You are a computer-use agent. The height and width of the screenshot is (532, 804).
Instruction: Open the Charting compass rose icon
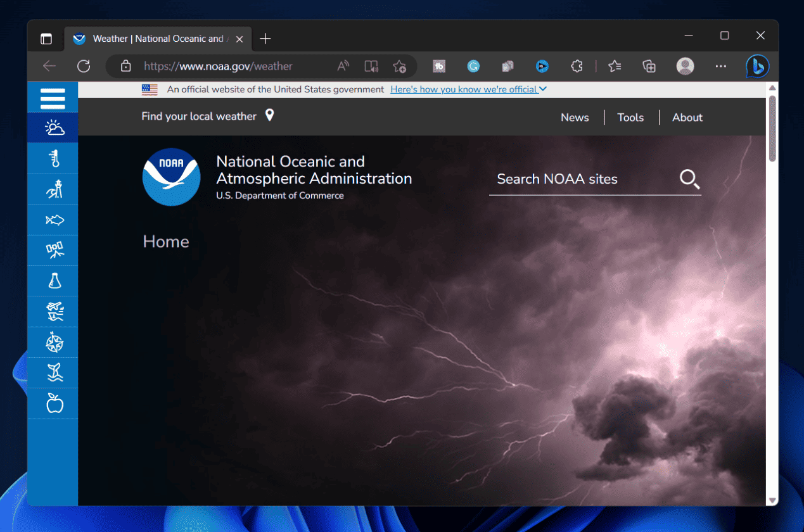pos(53,342)
